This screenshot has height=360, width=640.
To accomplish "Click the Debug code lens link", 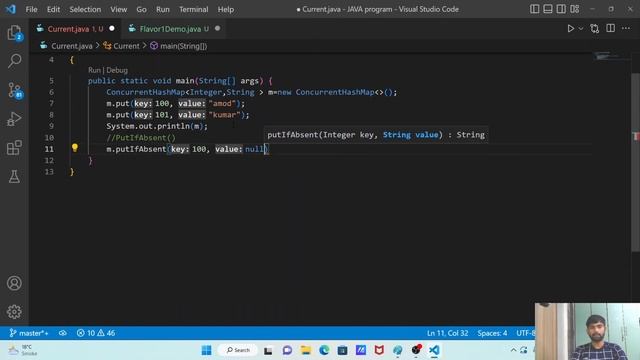I will 117,70.
